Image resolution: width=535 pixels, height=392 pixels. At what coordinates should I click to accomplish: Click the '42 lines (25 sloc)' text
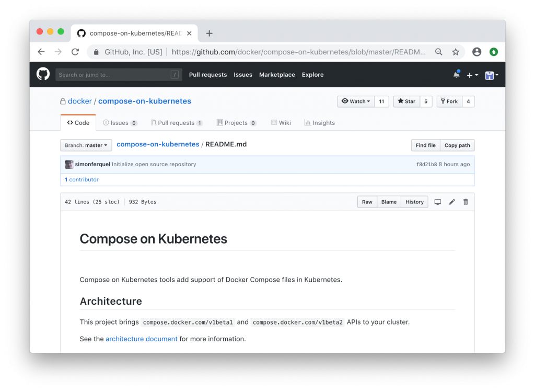(92, 202)
